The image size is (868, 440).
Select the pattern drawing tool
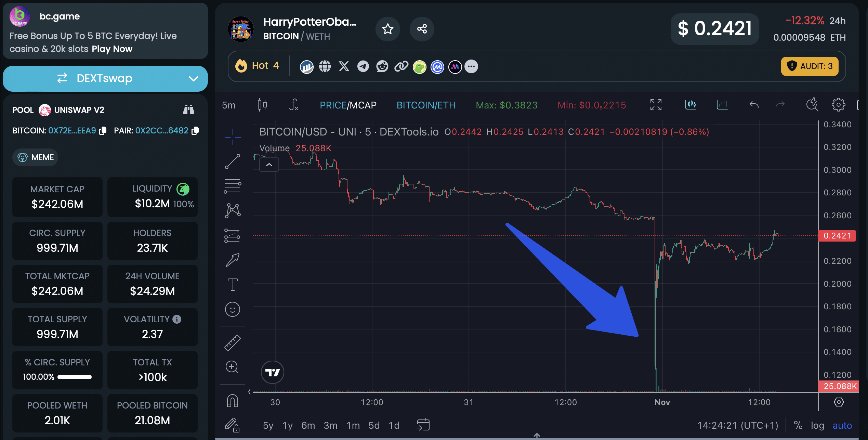[233, 211]
